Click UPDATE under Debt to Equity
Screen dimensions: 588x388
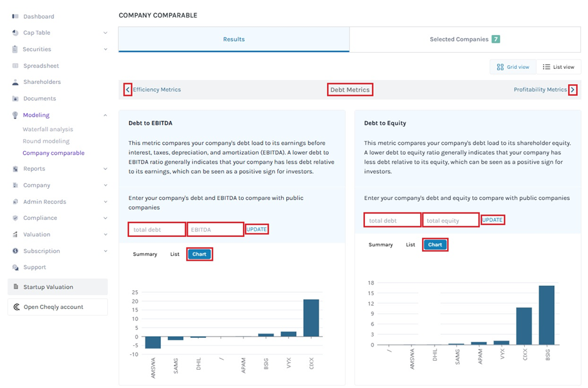(492, 220)
